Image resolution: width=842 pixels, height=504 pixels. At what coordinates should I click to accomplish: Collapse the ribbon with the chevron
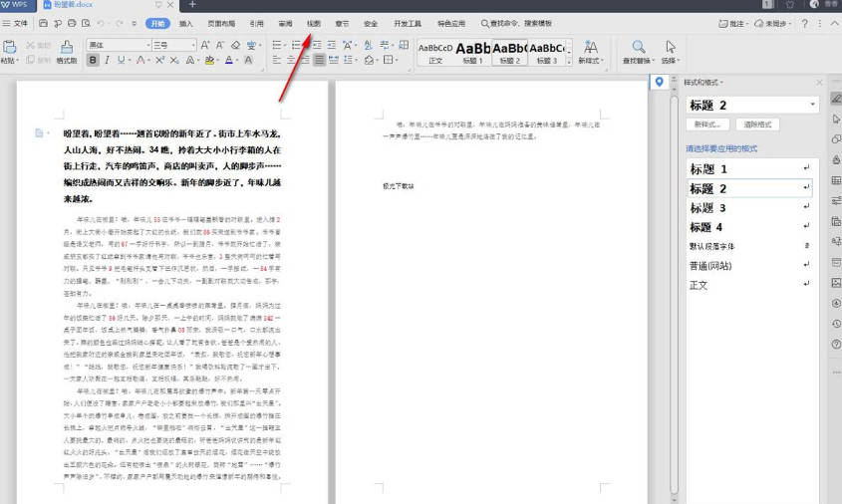(834, 24)
